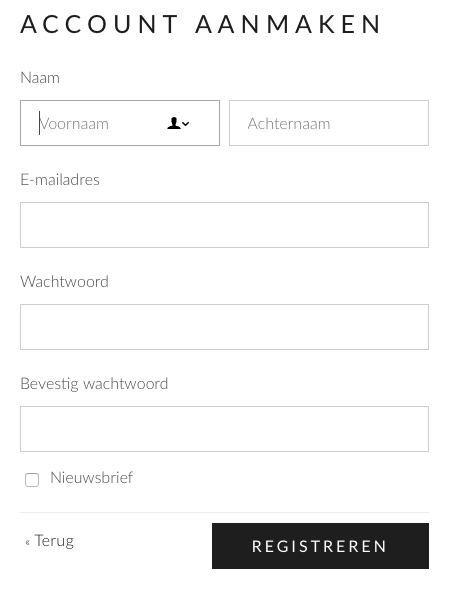Screen dimensions: 454x595
Task: Click the E-mailadres input box
Action: click(x=224, y=225)
